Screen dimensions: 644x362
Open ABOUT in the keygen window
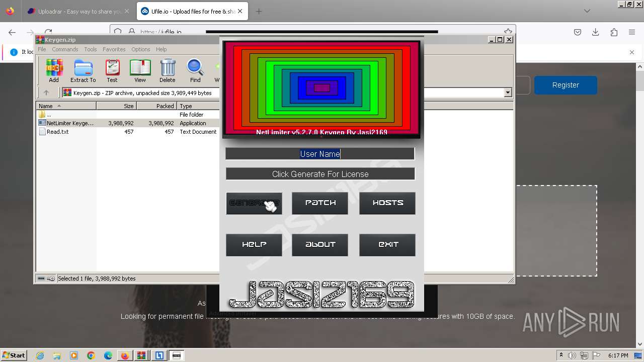[320, 245]
